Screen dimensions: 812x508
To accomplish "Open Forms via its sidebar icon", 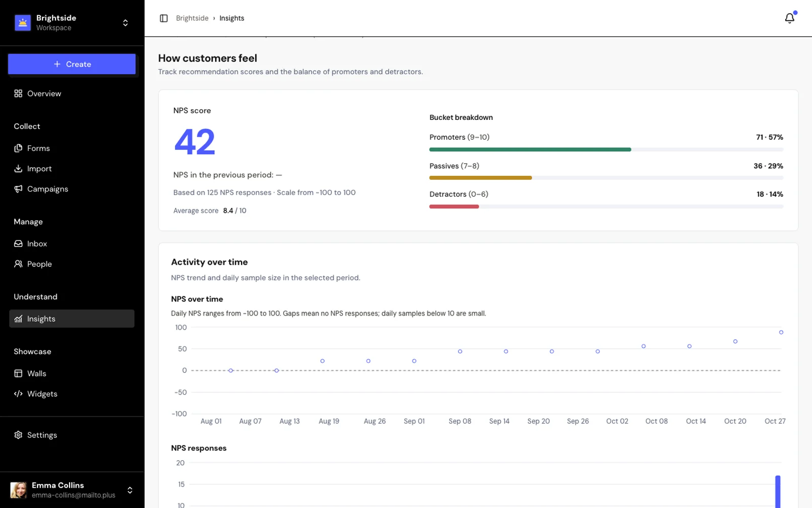I will point(18,148).
